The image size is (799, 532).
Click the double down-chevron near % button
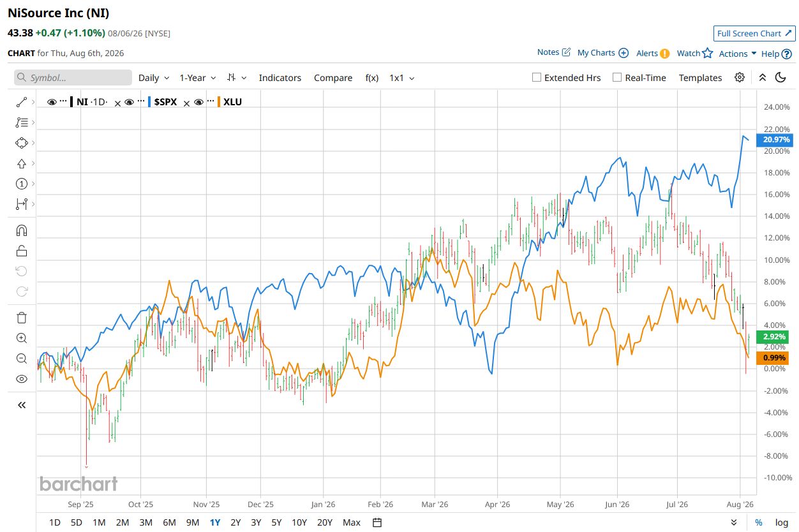(x=733, y=522)
